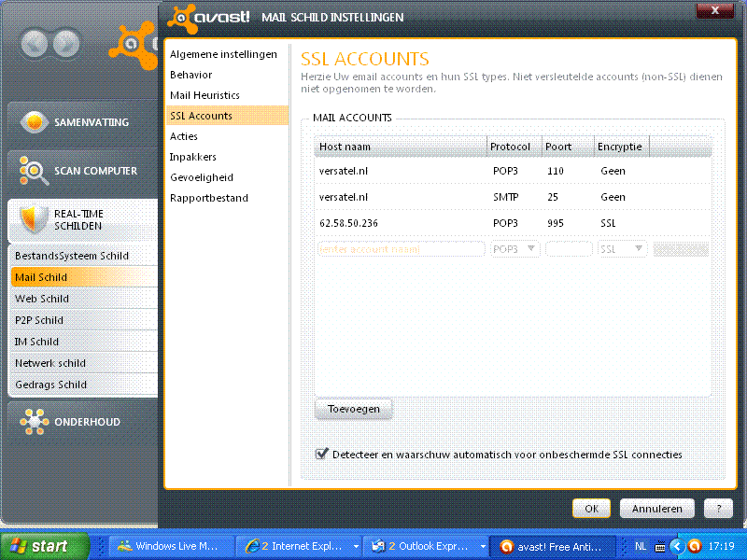Image resolution: width=747 pixels, height=560 pixels.
Task: Select Mail Schild in sidebar
Action: tap(84, 277)
